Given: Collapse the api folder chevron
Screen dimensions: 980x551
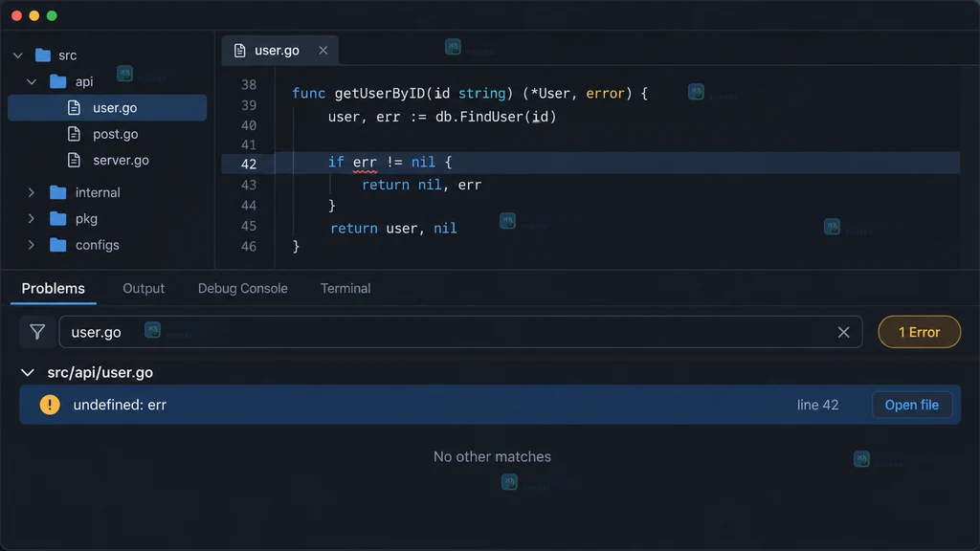Looking at the screenshot, I should tap(32, 82).
